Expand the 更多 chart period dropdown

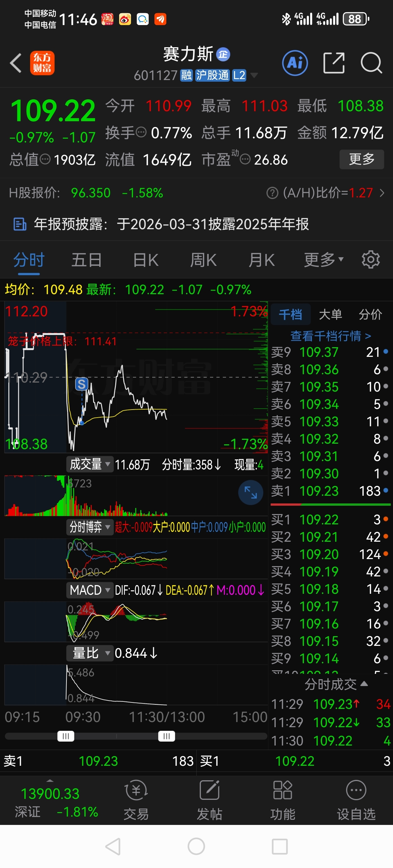(x=324, y=260)
